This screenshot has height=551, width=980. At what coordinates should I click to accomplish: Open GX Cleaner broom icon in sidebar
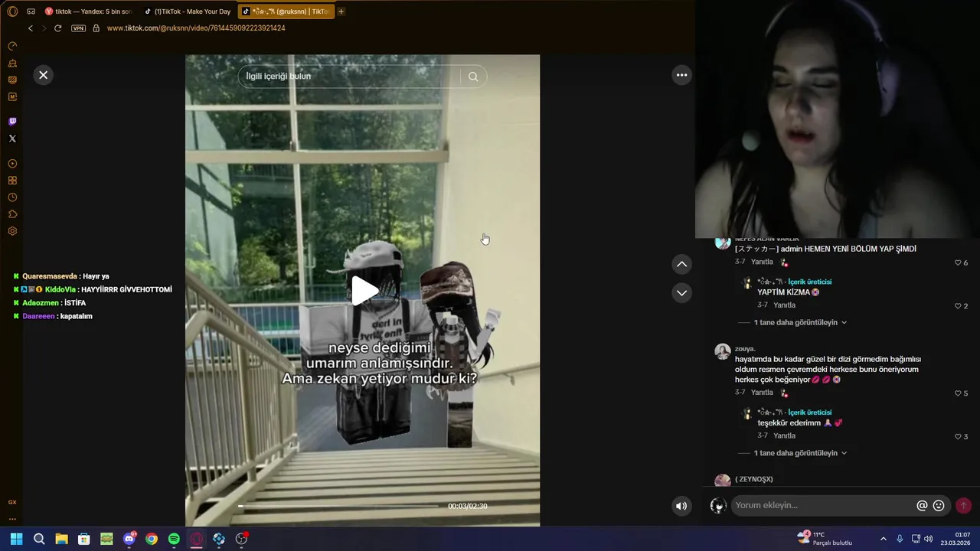click(12, 63)
